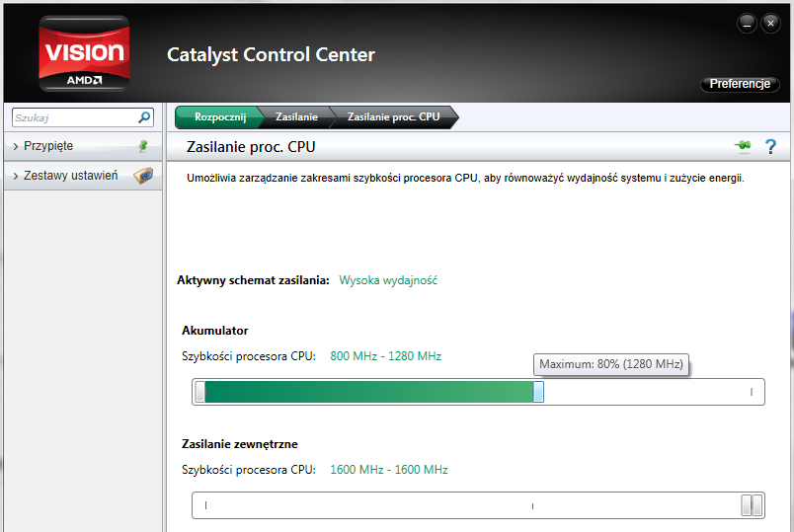Click the Akumulator slider maximum handle at 80%
794x532 pixels.
click(x=538, y=392)
